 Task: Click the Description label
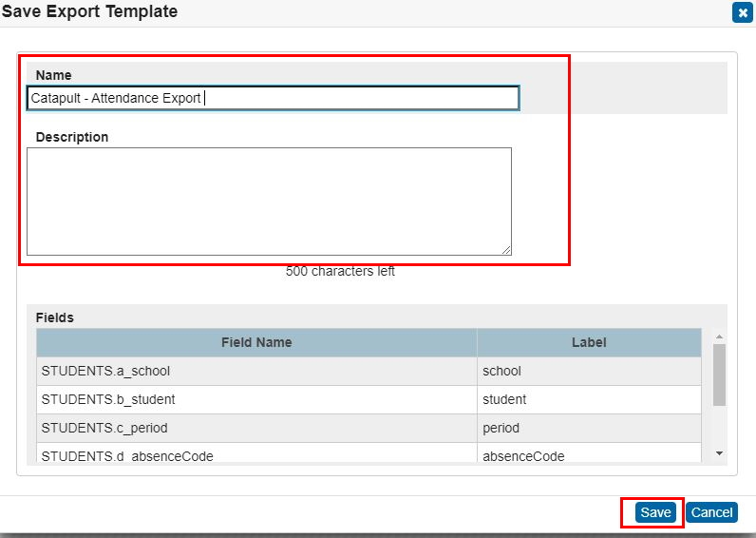pyautogui.click(x=72, y=137)
